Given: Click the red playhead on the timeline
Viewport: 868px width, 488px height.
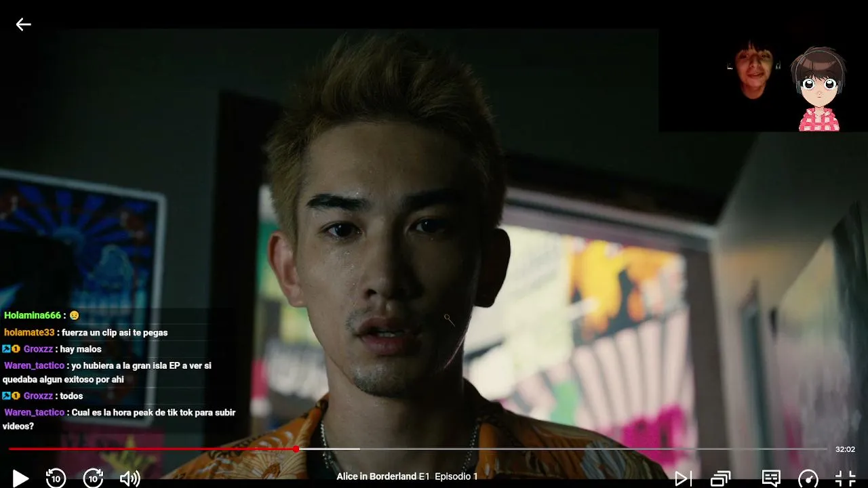Looking at the screenshot, I should [296, 449].
